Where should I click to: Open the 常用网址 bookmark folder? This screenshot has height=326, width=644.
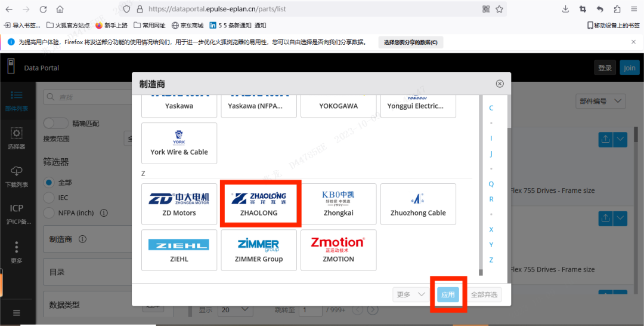coord(150,26)
